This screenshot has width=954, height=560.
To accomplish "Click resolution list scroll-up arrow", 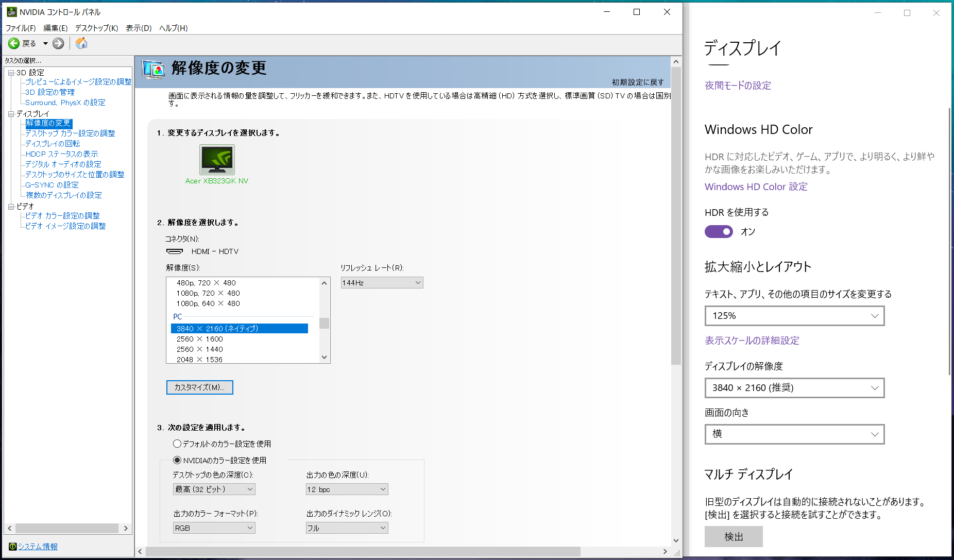I will [x=324, y=283].
